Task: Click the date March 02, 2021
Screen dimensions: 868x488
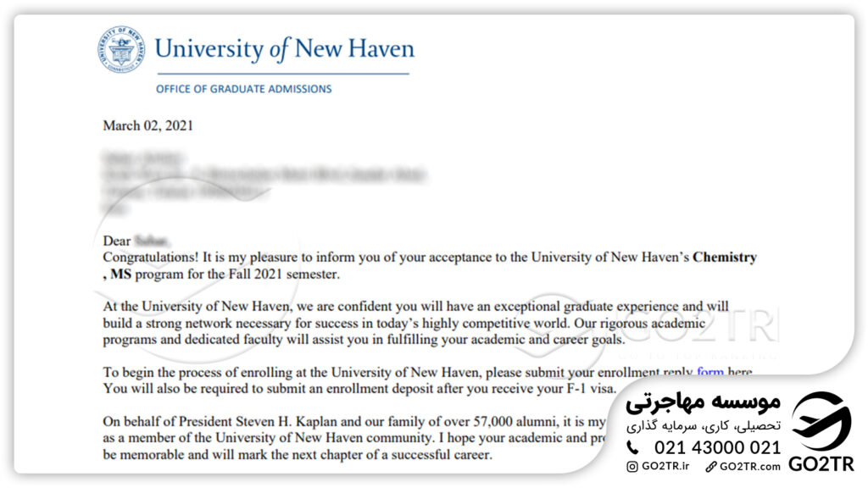Action: 147,125
